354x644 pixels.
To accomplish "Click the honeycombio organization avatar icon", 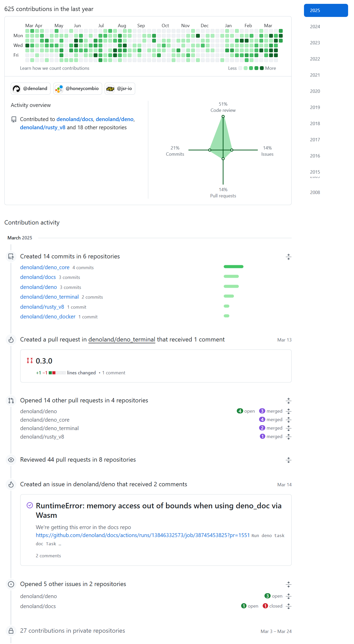I will click(59, 89).
